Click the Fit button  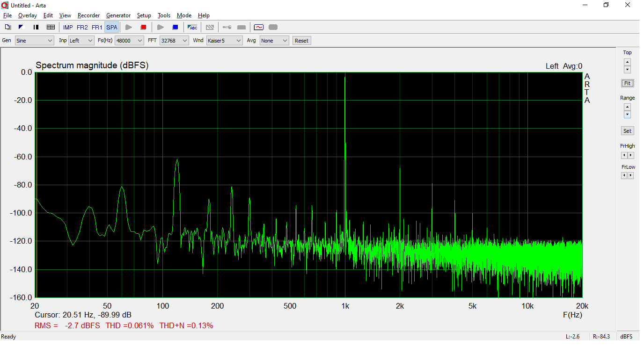(627, 83)
